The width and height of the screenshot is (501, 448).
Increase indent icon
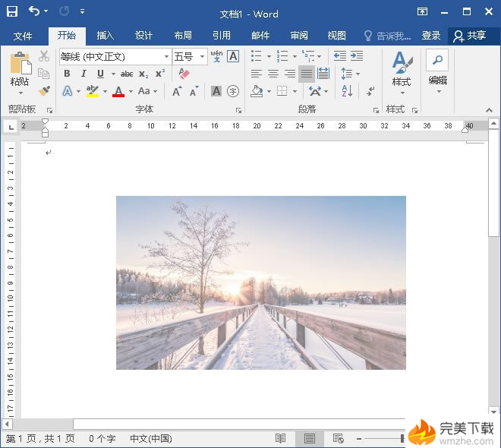point(357,56)
